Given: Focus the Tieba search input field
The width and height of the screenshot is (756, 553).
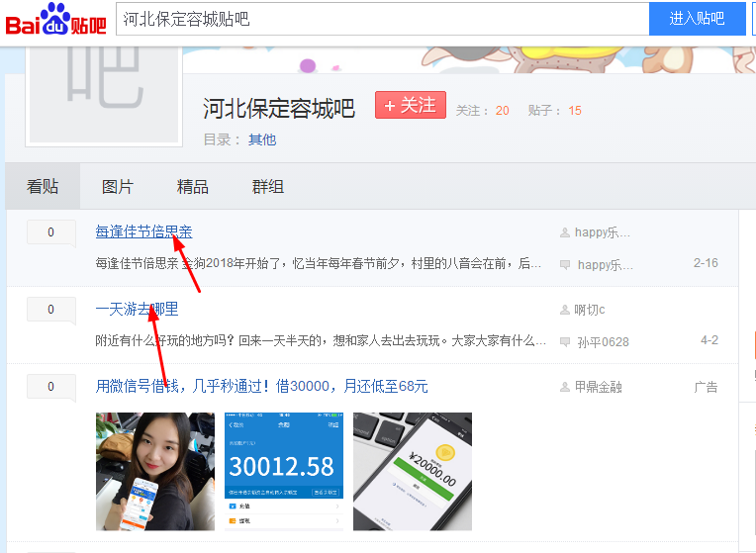Looking at the screenshot, I should click(x=381, y=19).
